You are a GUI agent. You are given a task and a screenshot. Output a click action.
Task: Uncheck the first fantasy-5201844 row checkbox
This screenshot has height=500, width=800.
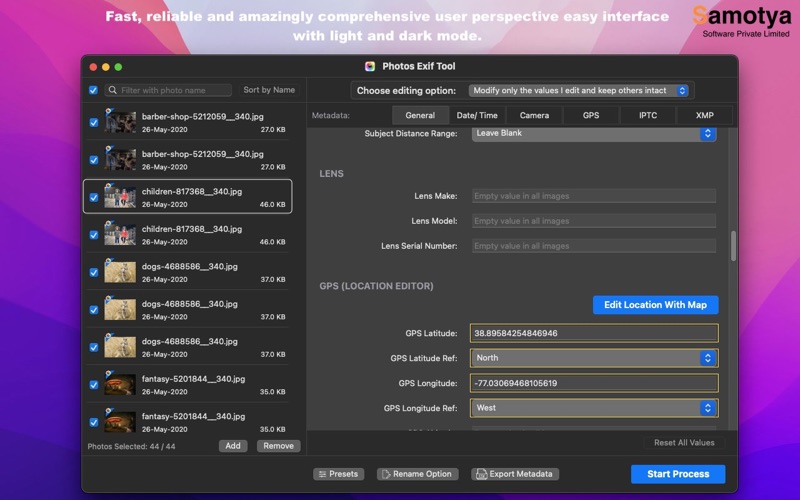94,385
